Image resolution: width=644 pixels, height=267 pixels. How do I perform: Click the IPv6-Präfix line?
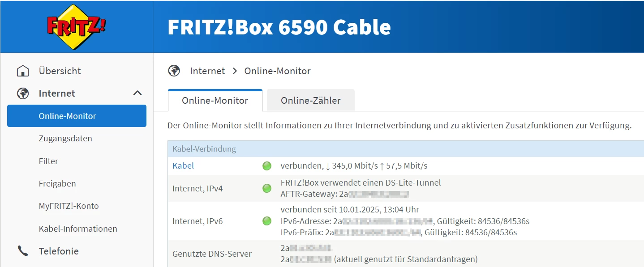click(399, 232)
